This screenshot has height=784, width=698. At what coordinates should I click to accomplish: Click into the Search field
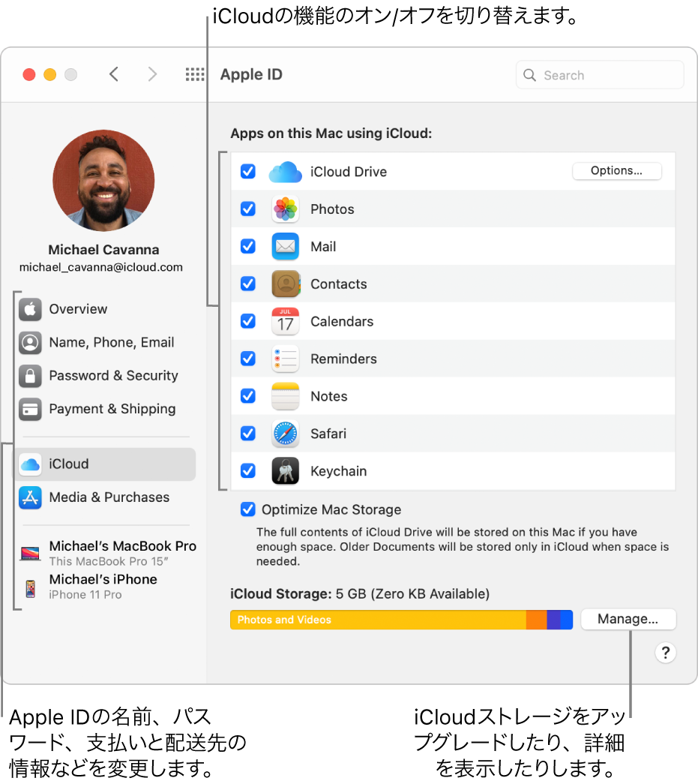(600, 76)
